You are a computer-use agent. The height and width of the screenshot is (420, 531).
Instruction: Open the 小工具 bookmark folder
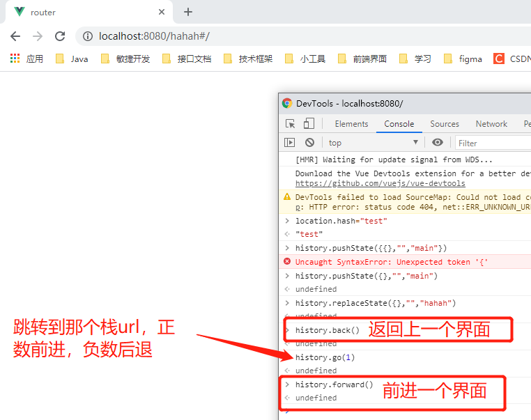[x=305, y=59]
